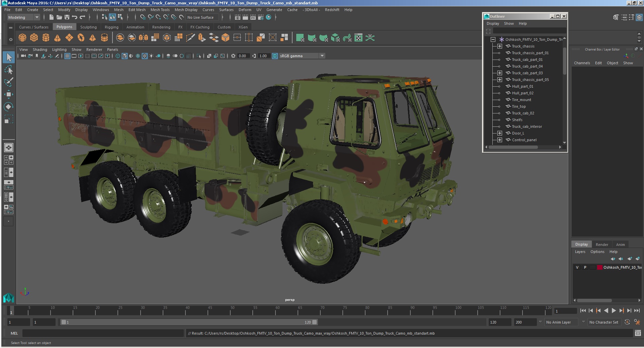Expand the Truck_chassis node in Outliner
This screenshot has height=348, width=644.
point(500,46)
